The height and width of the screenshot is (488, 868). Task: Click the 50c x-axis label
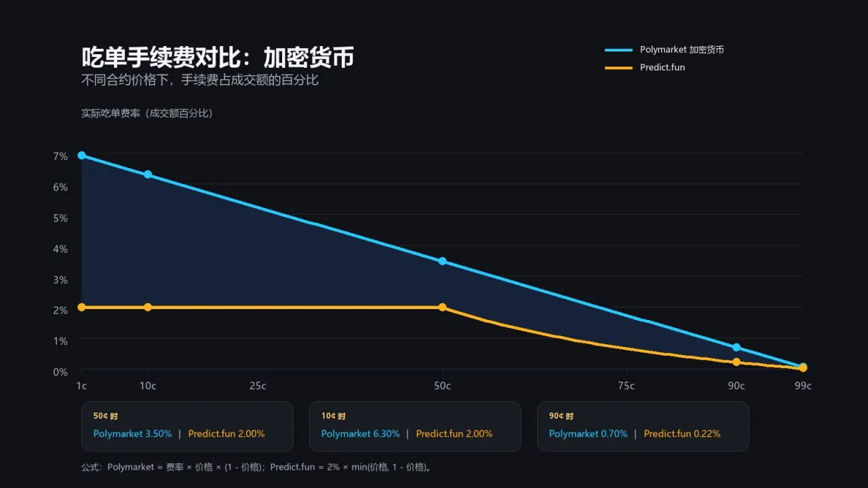pyautogui.click(x=442, y=386)
